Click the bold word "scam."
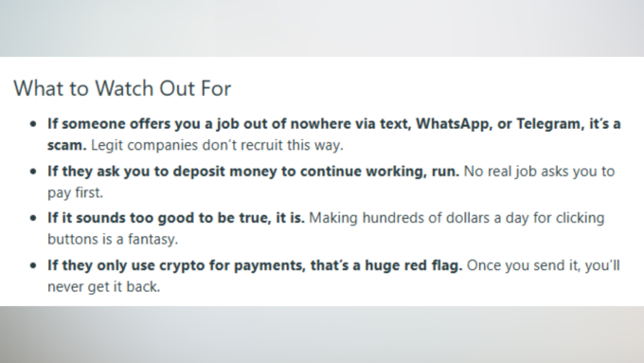This screenshot has height=363, width=644. 67,146
